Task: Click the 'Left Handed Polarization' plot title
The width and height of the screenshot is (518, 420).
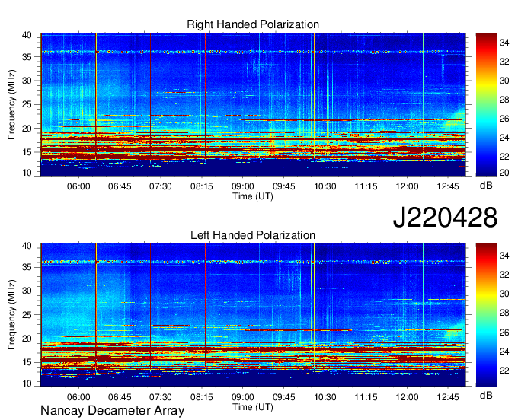Action: [x=253, y=235]
